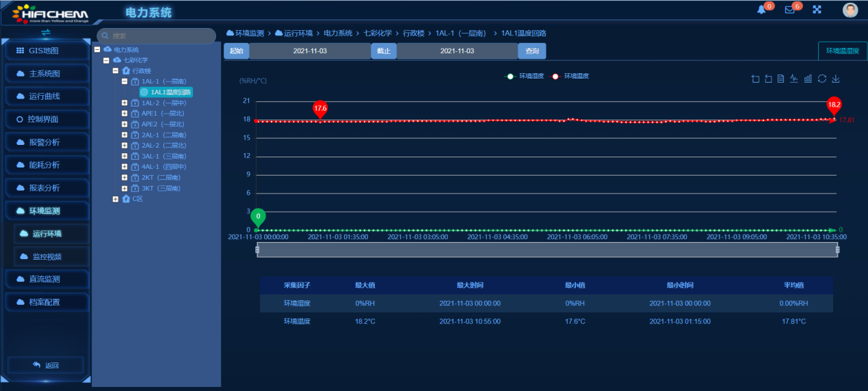Click the 返回 back button
The height and width of the screenshot is (391, 868).
[x=46, y=365]
